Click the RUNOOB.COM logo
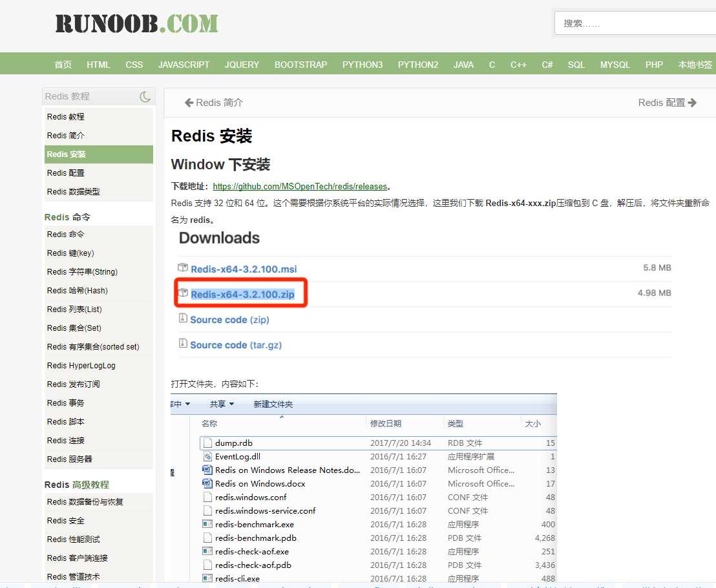This screenshot has width=716, height=588. coord(136,24)
